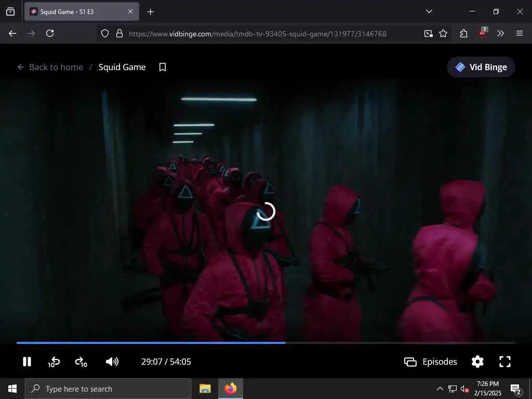532x399 pixels.
Task: Open a new tab
Action: (150, 12)
